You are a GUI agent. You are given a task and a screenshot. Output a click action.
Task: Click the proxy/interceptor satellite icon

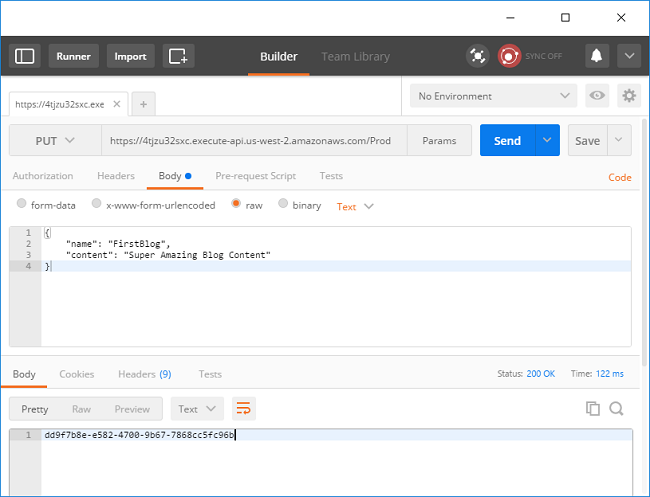(x=478, y=56)
